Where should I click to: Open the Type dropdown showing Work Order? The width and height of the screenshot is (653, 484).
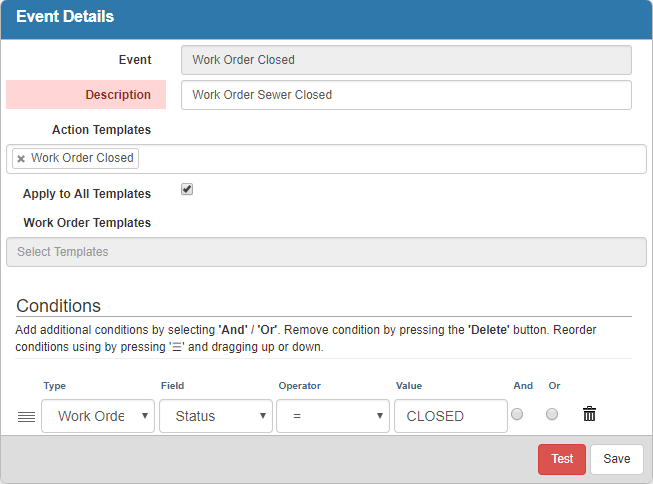(98, 416)
